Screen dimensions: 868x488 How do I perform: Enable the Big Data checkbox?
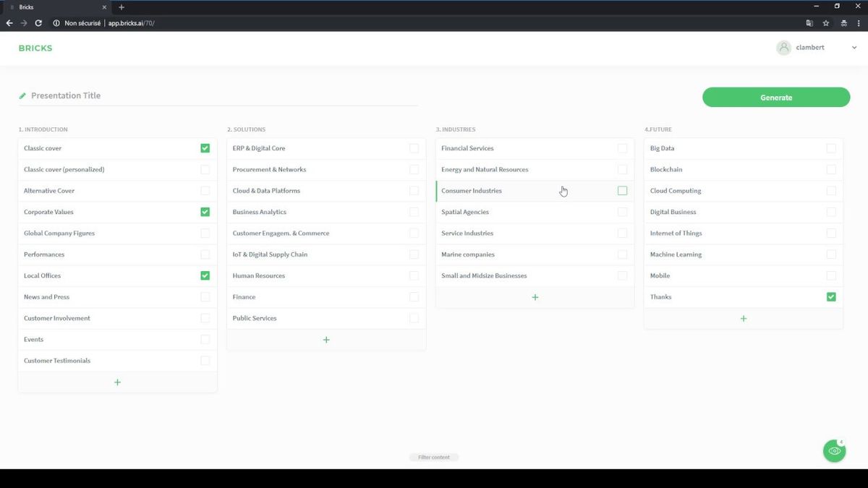tap(830, 147)
